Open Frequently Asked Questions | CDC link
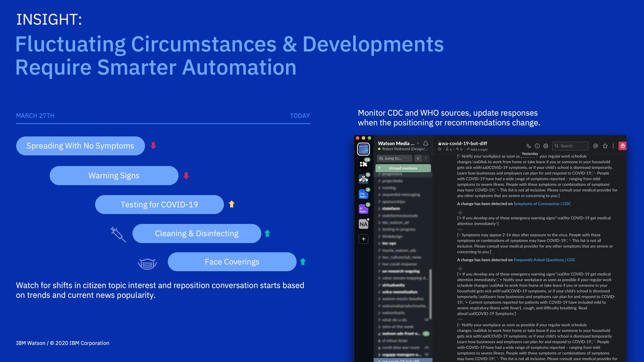 point(544,260)
